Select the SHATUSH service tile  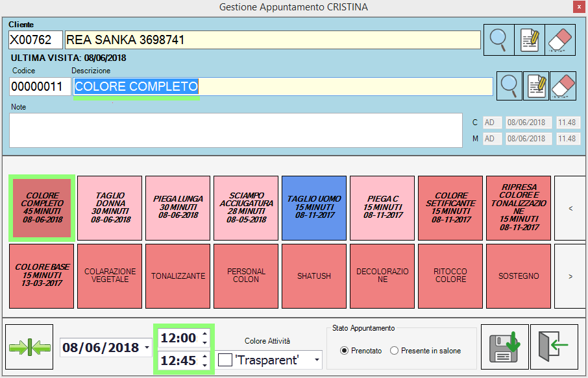pyautogui.click(x=314, y=276)
